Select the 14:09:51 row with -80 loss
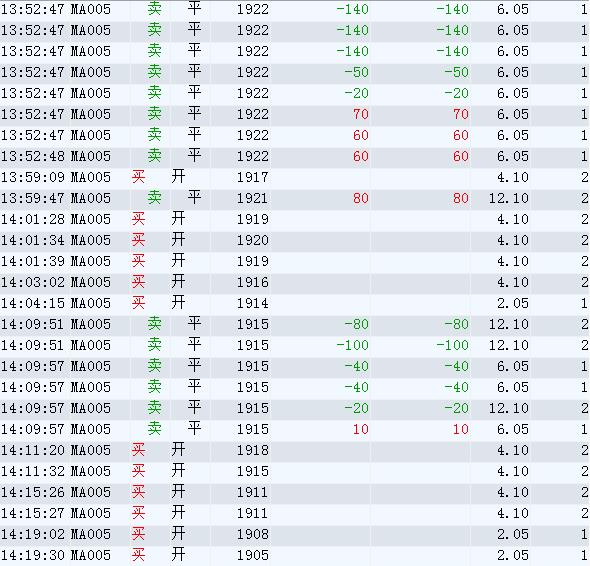The image size is (590, 566). (295, 324)
